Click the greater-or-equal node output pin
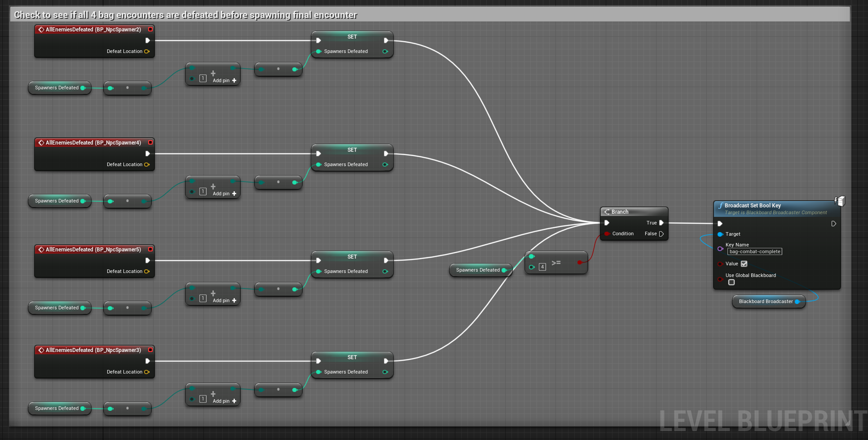The height and width of the screenshot is (440, 868). pos(580,262)
